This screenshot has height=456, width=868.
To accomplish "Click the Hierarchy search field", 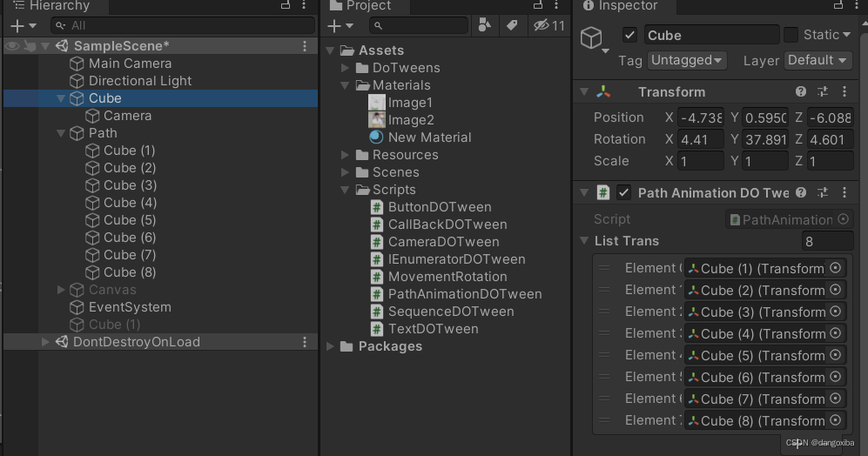I will 183,25.
